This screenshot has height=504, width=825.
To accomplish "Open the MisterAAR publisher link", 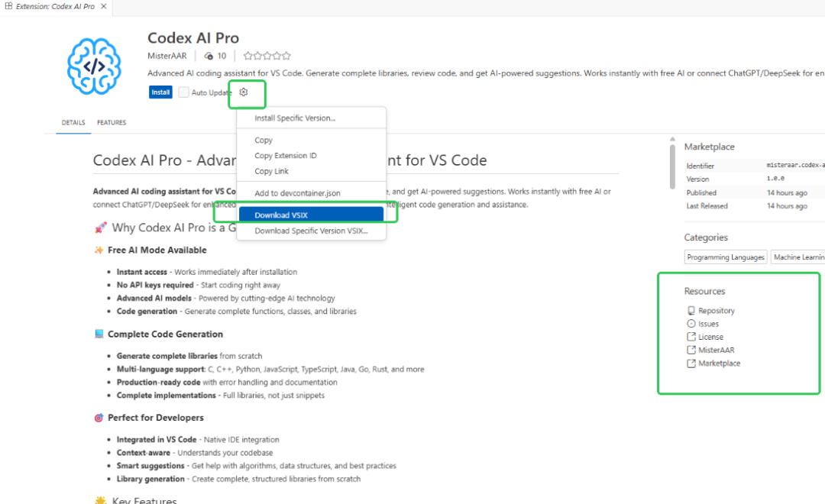I will click(167, 56).
